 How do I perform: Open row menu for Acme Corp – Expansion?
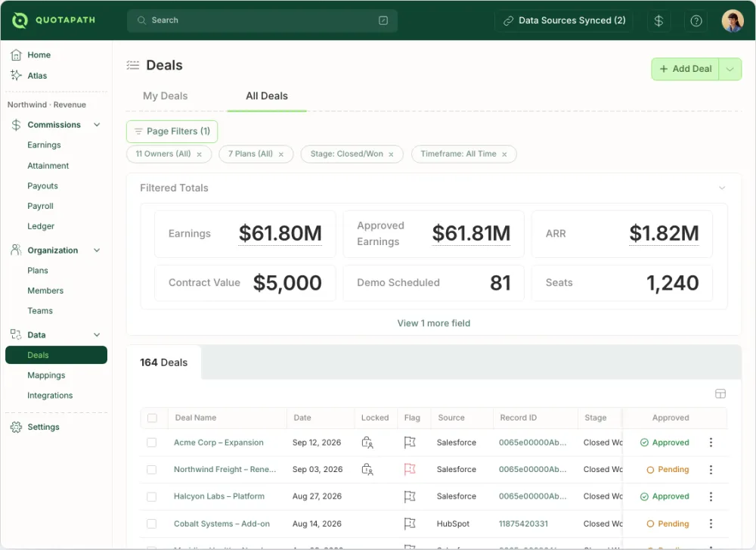tap(711, 443)
